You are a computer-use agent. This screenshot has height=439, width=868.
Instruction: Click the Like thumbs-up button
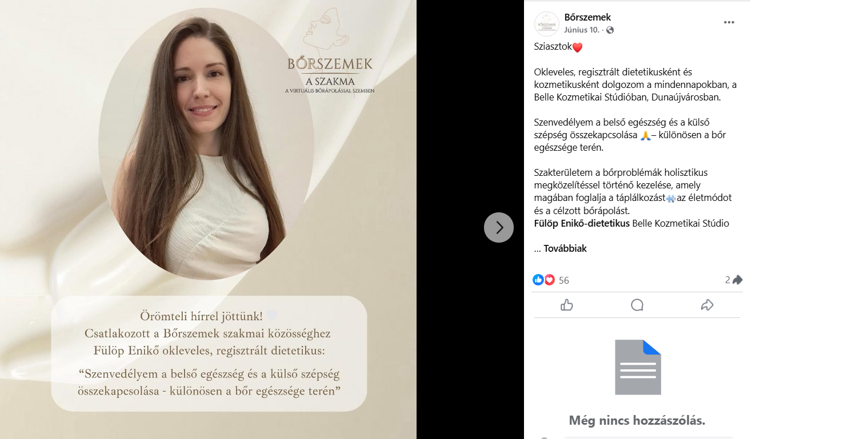pyautogui.click(x=567, y=305)
